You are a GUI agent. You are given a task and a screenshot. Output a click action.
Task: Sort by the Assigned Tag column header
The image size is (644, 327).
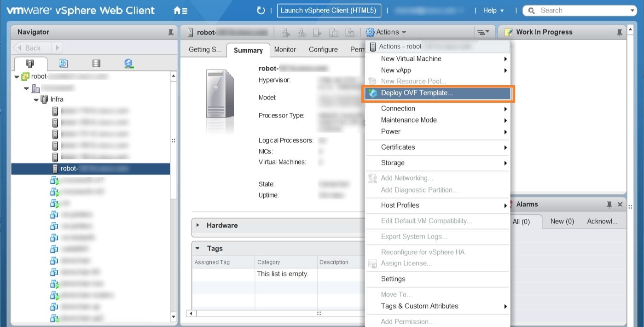(223, 262)
